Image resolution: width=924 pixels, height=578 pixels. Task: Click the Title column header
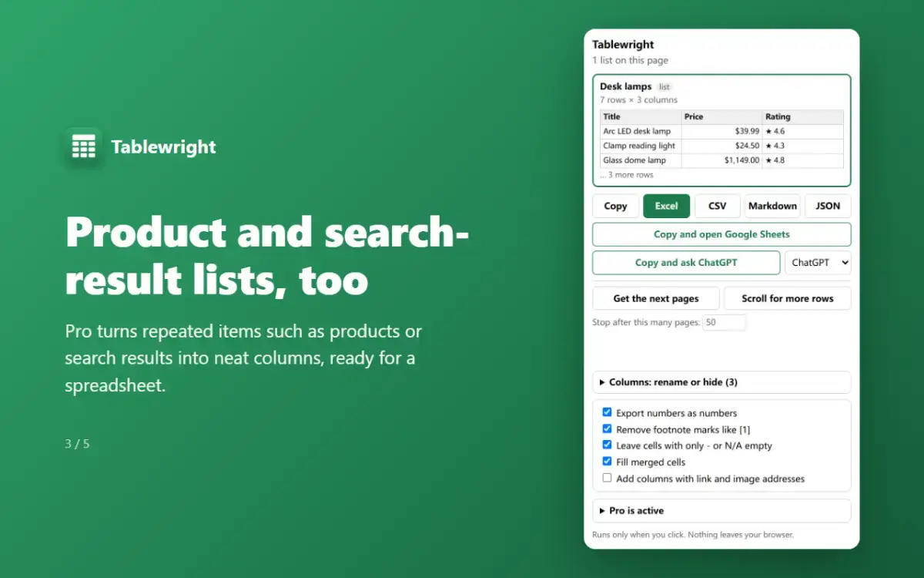click(641, 117)
